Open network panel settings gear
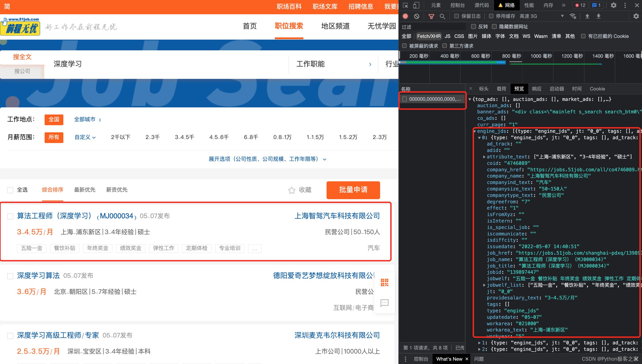Screen dimensions: 642x364 click(636, 16)
